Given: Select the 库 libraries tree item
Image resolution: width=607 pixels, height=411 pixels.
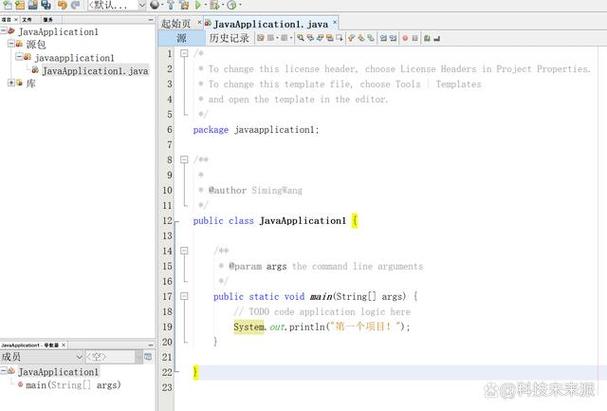Looking at the screenshot, I should tap(31, 83).
